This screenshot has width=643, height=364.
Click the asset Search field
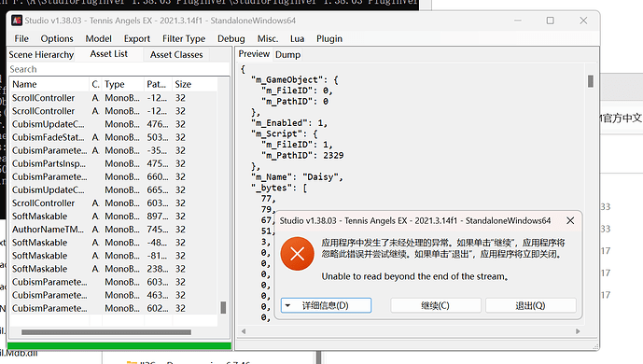point(119,69)
